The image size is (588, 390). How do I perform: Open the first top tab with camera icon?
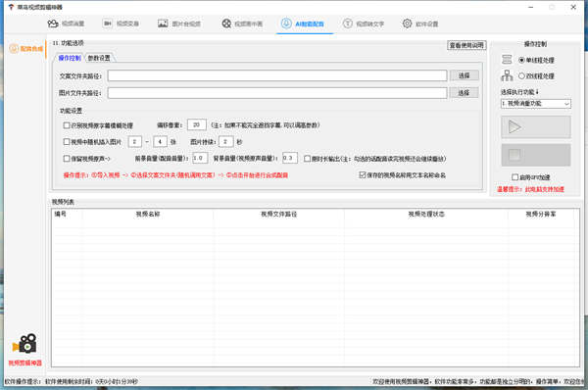click(66, 24)
